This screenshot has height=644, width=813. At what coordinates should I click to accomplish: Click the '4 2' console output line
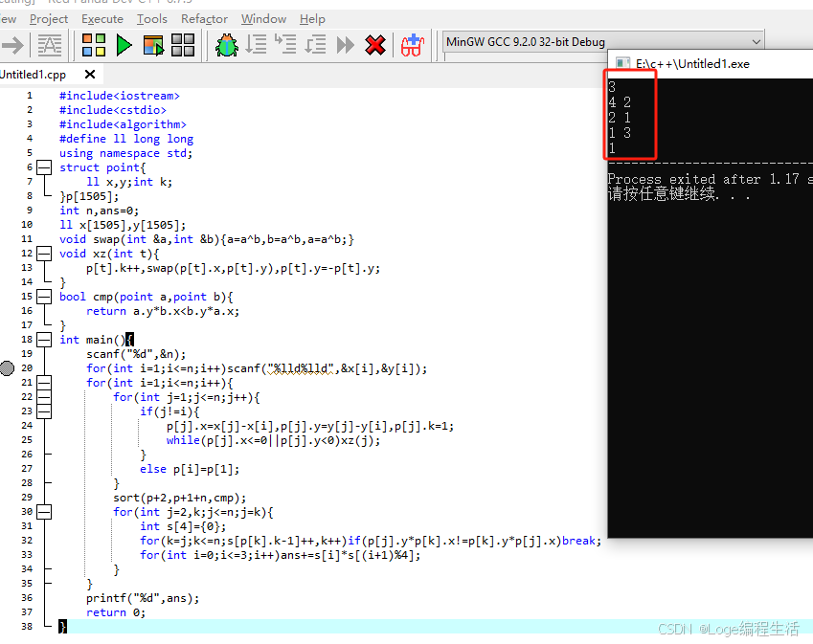(620, 102)
